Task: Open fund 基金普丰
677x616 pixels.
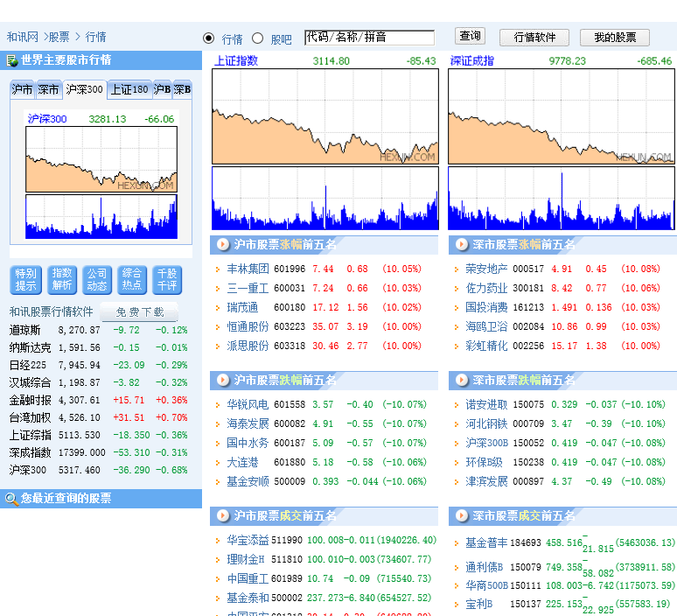Action: (x=486, y=543)
